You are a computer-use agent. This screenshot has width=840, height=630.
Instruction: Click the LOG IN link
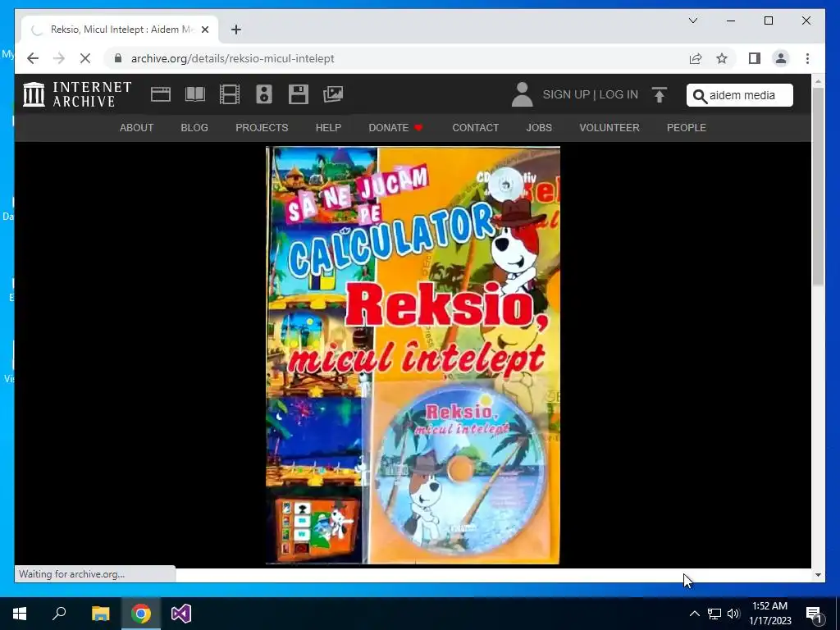tap(619, 94)
